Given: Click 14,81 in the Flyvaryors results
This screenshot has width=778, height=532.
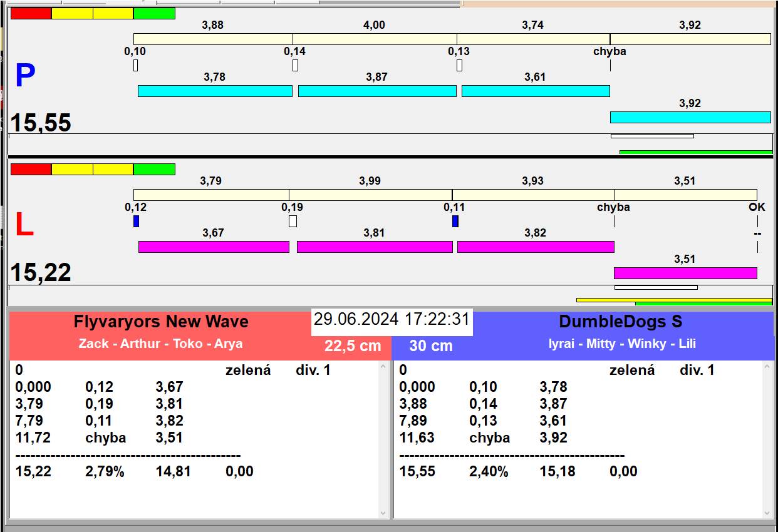Looking at the screenshot, I should [174, 471].
